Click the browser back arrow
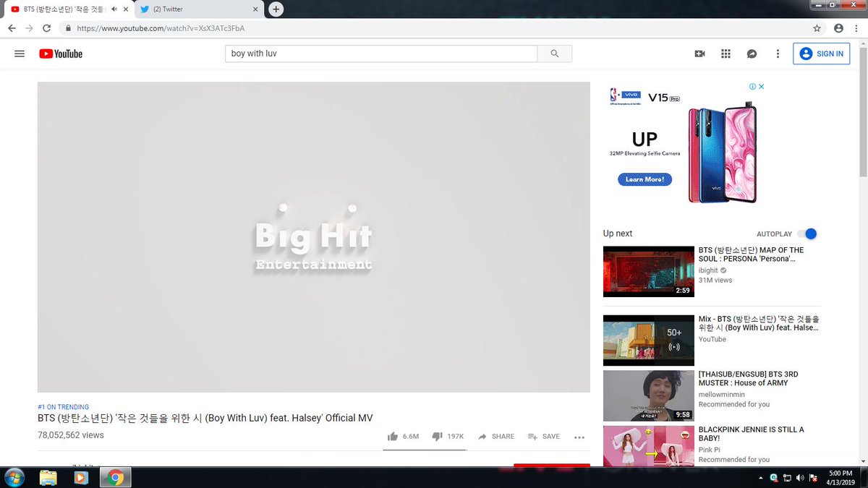 click(12, 28)
